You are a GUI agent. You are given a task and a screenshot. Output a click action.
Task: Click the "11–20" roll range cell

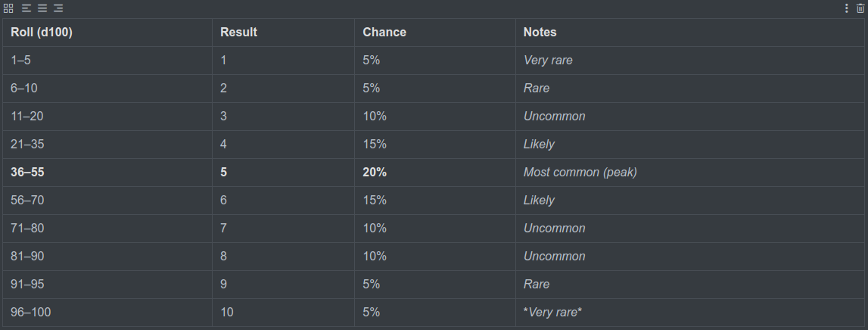point(28,117)
